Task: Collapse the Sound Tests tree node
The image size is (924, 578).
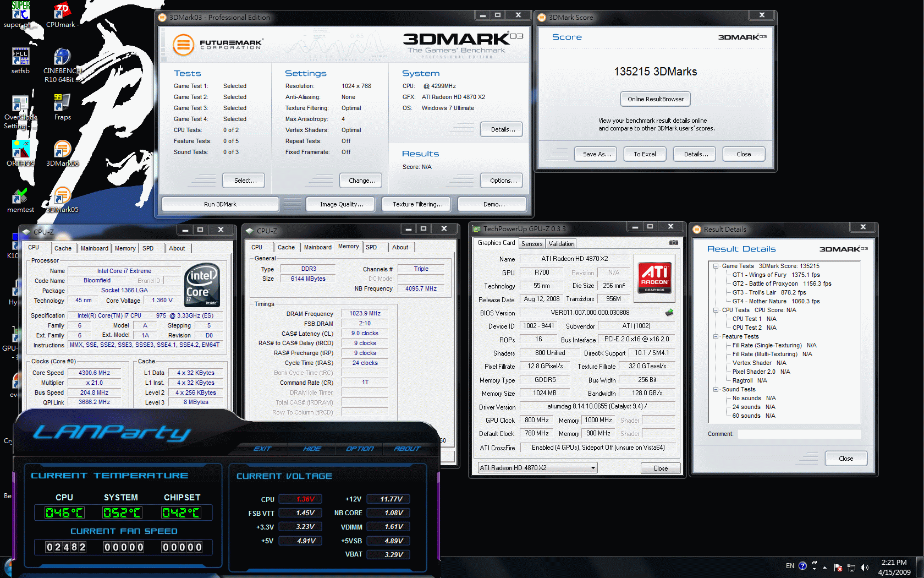Action: (x=716, y=389)
